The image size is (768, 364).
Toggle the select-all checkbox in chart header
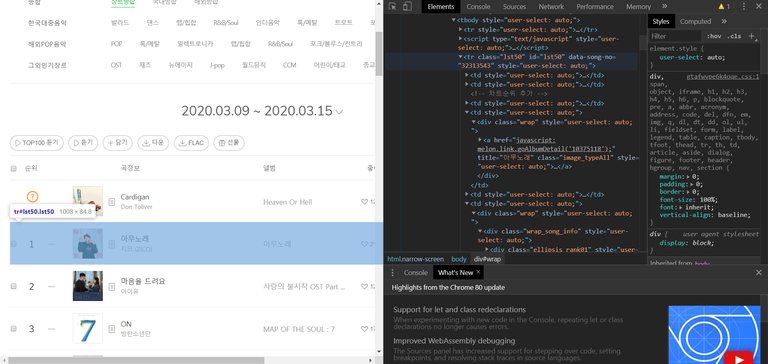click(14, 169)
